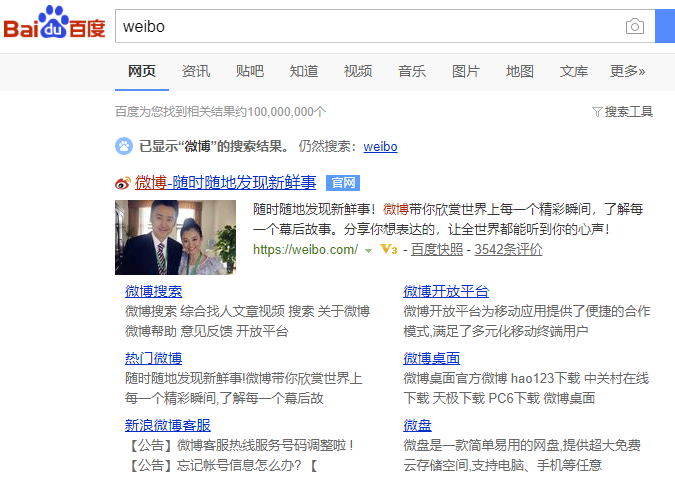Click the 官网 official site badge
This screenshot has width=675, height=489.
point(343,183)
